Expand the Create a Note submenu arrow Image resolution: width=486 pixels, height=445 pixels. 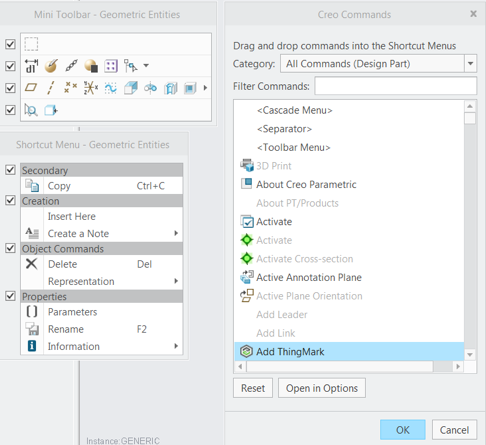176,233
